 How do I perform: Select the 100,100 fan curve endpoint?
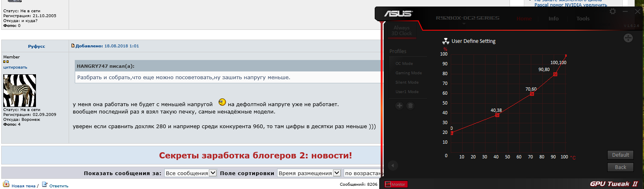click(566, 56)
